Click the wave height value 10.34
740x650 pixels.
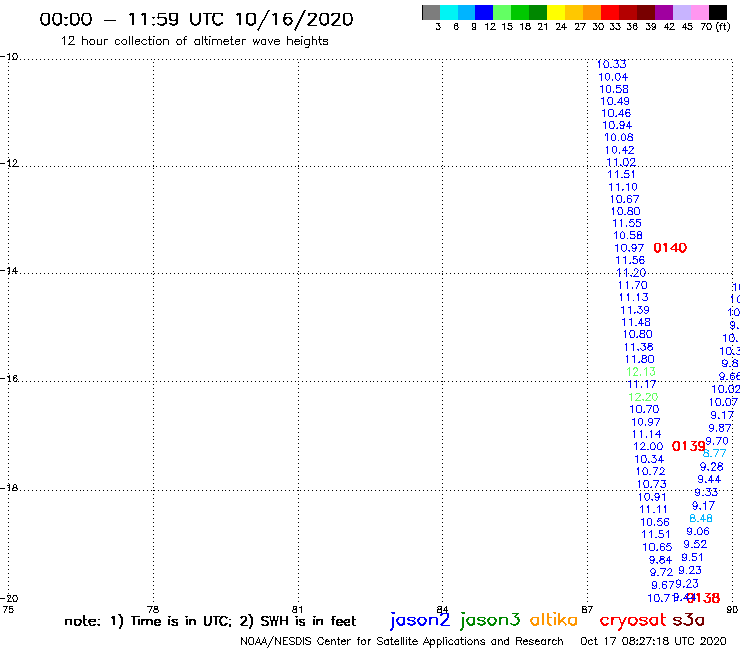[649, 459]
